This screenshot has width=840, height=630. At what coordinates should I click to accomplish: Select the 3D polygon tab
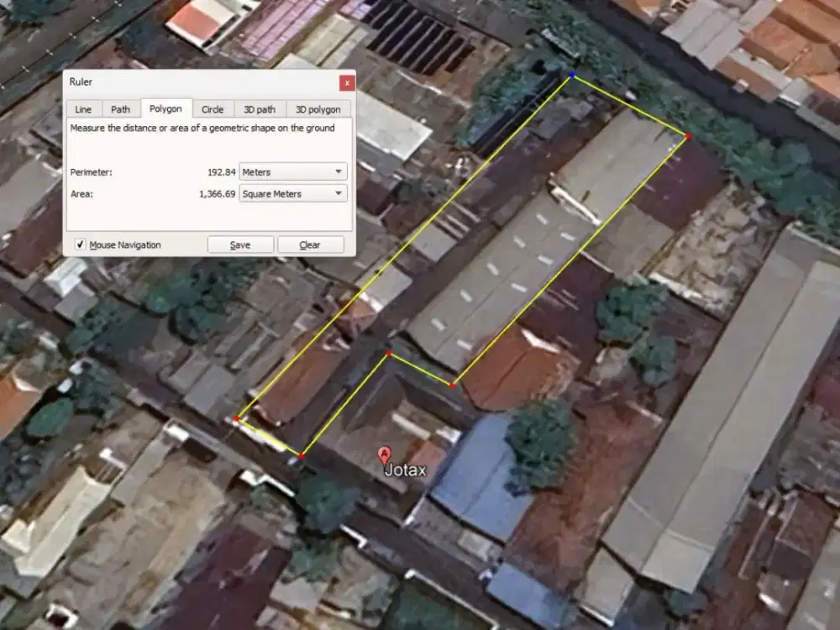318,109
